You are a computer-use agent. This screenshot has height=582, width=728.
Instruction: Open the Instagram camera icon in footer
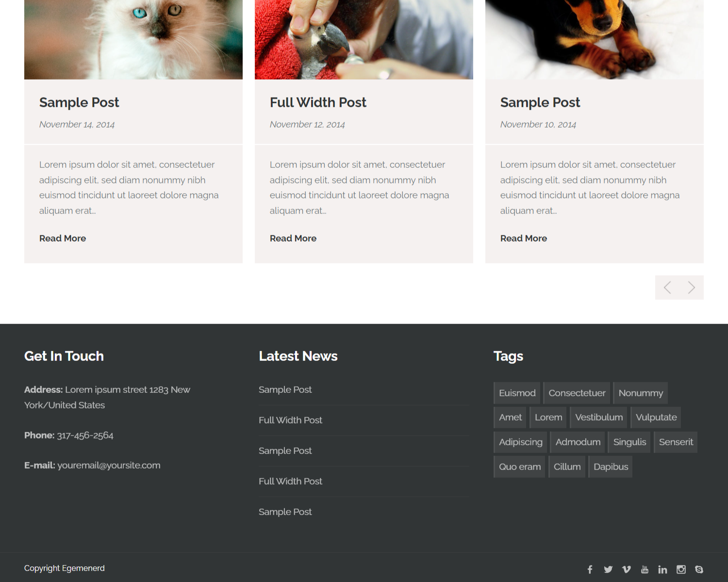pos(681,569)
